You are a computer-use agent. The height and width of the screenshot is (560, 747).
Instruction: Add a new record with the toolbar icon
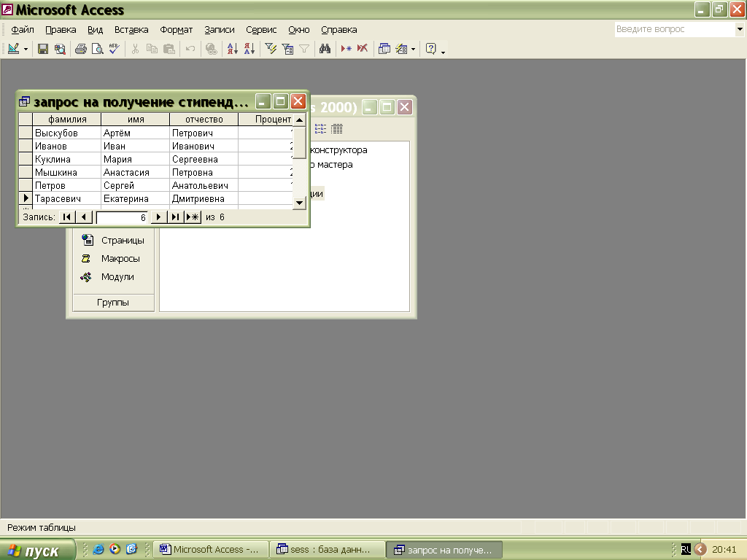tap(346, 49)
